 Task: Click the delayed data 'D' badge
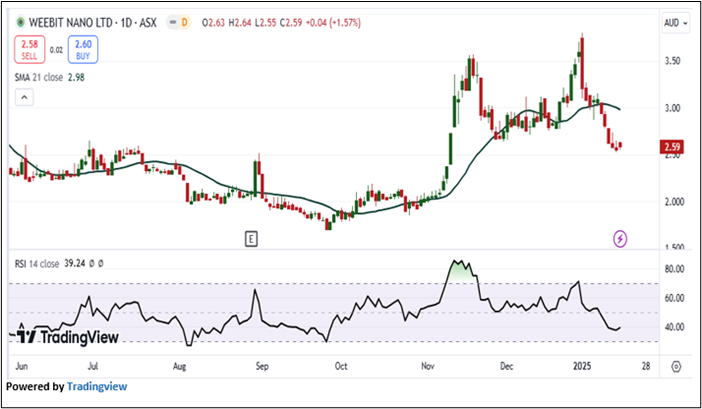point(184,22)
